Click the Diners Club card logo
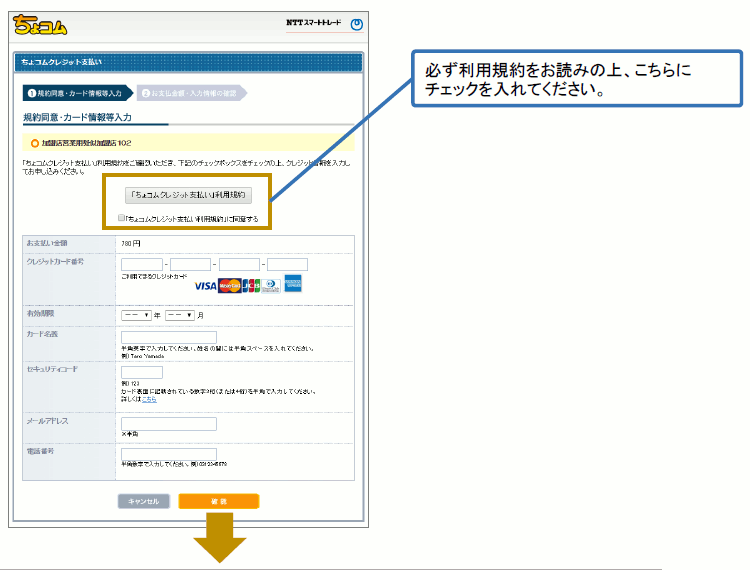Image resolution: width=750 pixels, height=570 pixels. click(272, 286)
